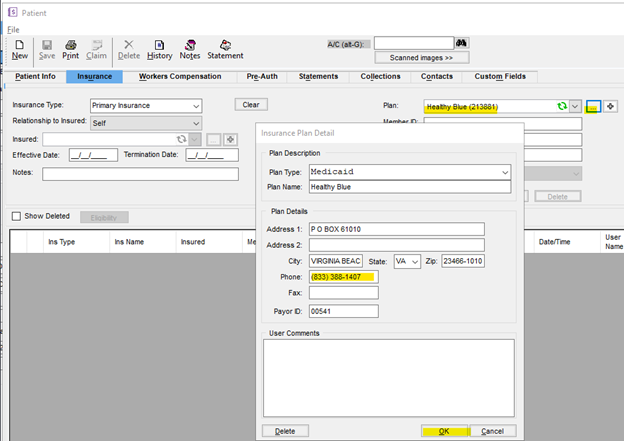Screen dimensions: 624x441
Task: Click the insurance Notes field
Action: point(140,174)
